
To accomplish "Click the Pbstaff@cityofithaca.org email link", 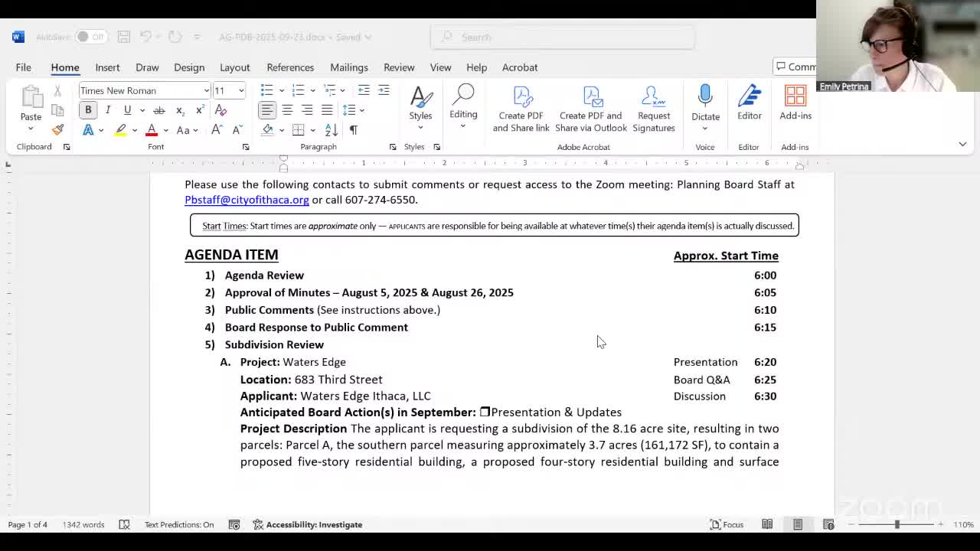I will tap(247, 200).
